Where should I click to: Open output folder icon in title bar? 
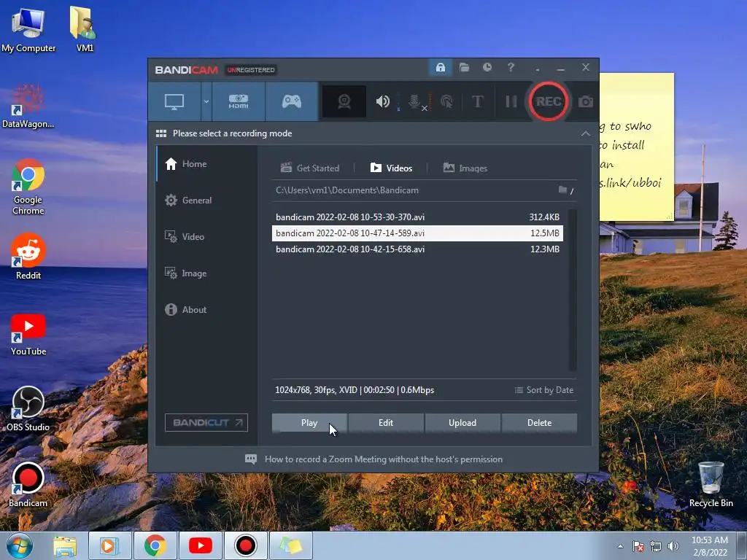pyautogui.click(x=464, y=67)
